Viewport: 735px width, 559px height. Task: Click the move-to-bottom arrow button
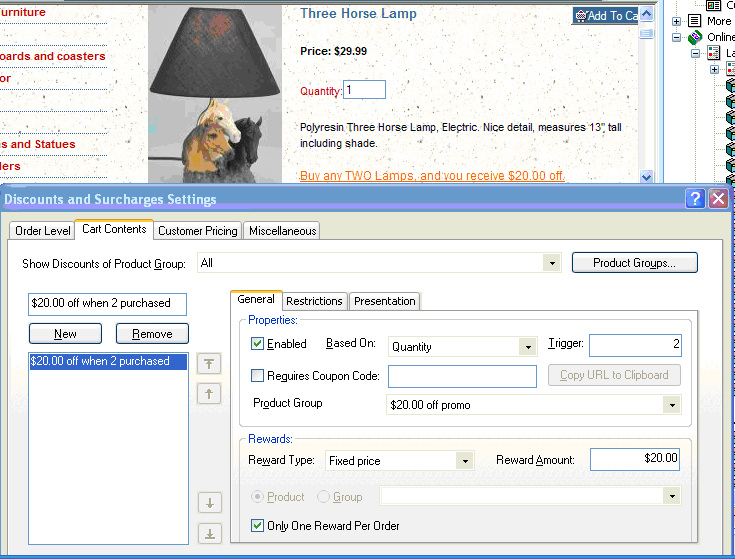[211, 533]
